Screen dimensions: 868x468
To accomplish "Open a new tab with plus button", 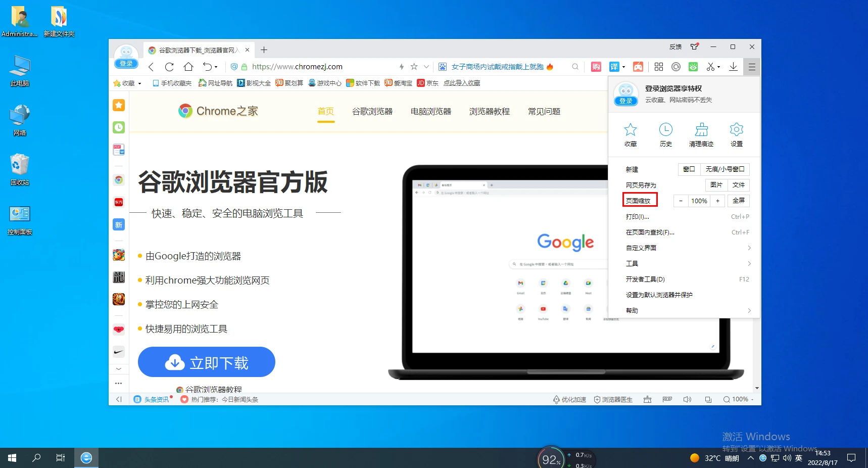I will pos(264,50).
